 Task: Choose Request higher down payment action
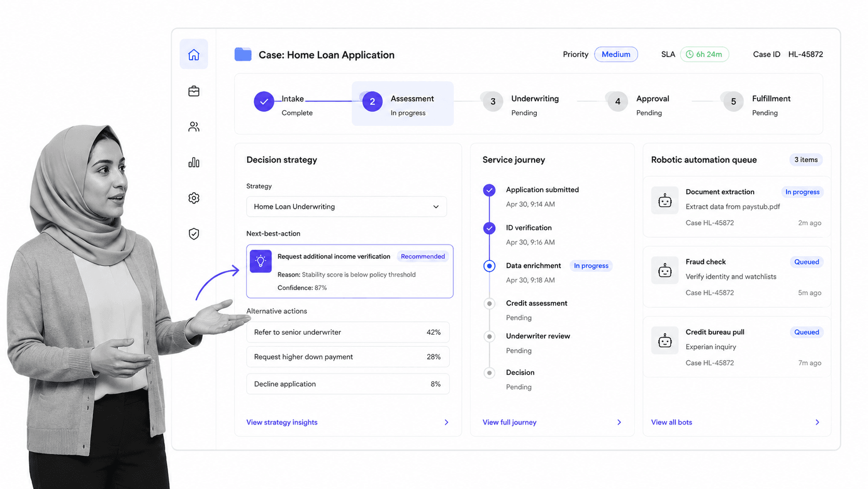pos(348,357)
